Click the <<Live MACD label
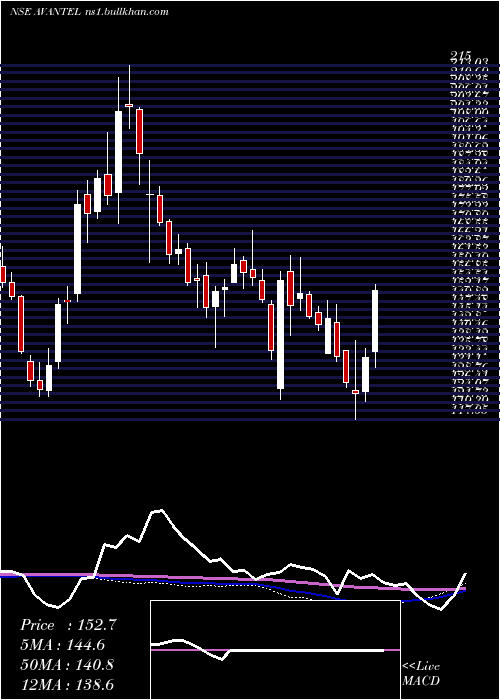Screen dimensions: 500x700 coord(421,674)
